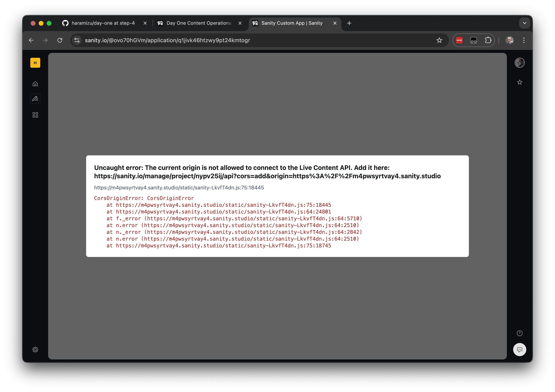The height and width of the screenshot is (392, 555).
Task: Switch to haramizu/day-one GitHub tab
Action: click(103, 23)
